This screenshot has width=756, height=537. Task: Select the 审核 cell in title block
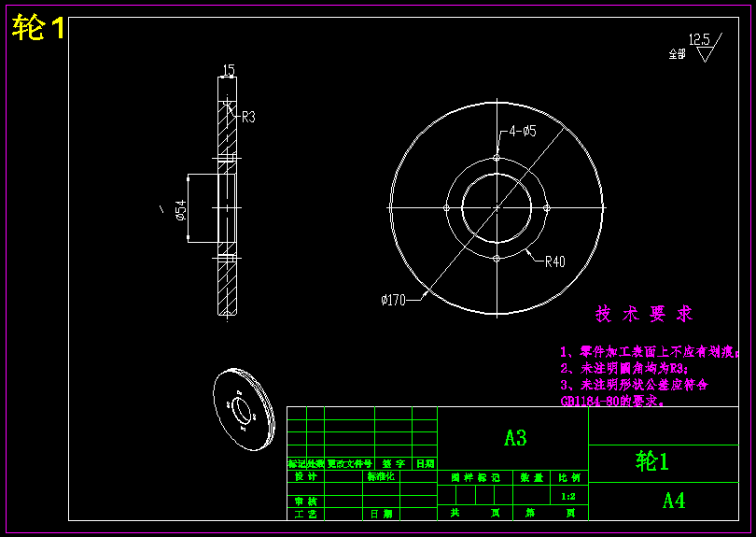tap(306, 502)
